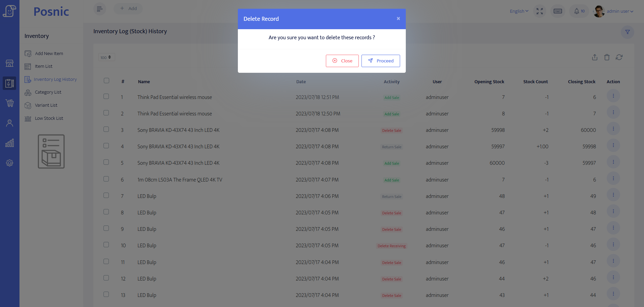Open the reports chart sidebar icon

(x=10, y=143)
